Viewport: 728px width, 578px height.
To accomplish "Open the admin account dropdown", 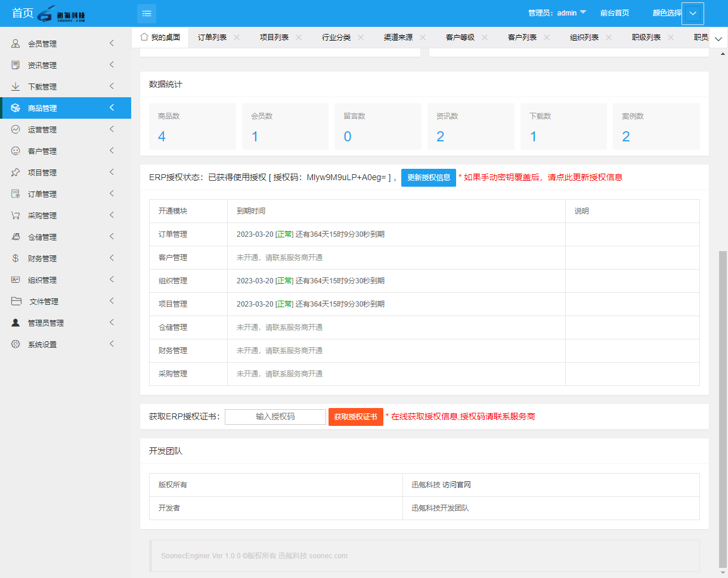I will click(x=557, y=13).
